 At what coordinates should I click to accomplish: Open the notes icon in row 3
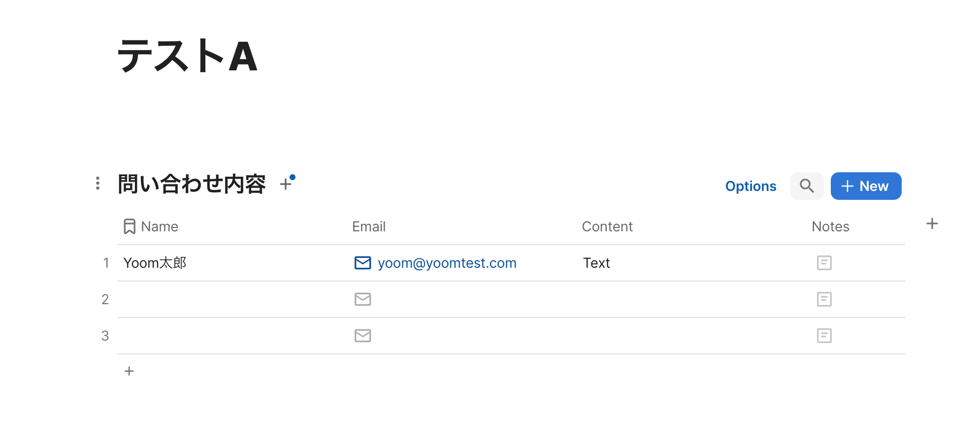(824, 336)
